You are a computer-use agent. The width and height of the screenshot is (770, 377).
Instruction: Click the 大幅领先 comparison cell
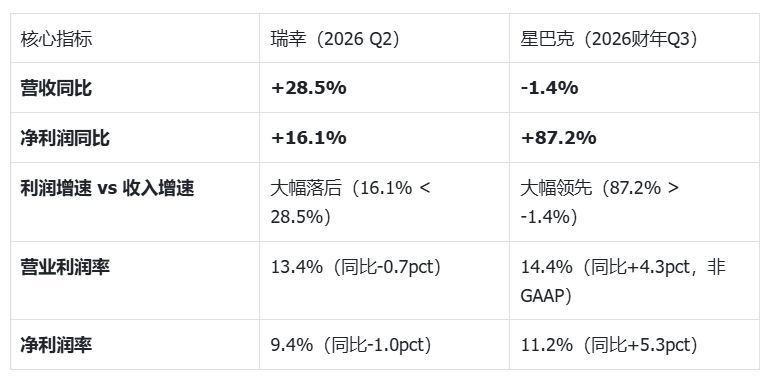[x=634, y=202]
